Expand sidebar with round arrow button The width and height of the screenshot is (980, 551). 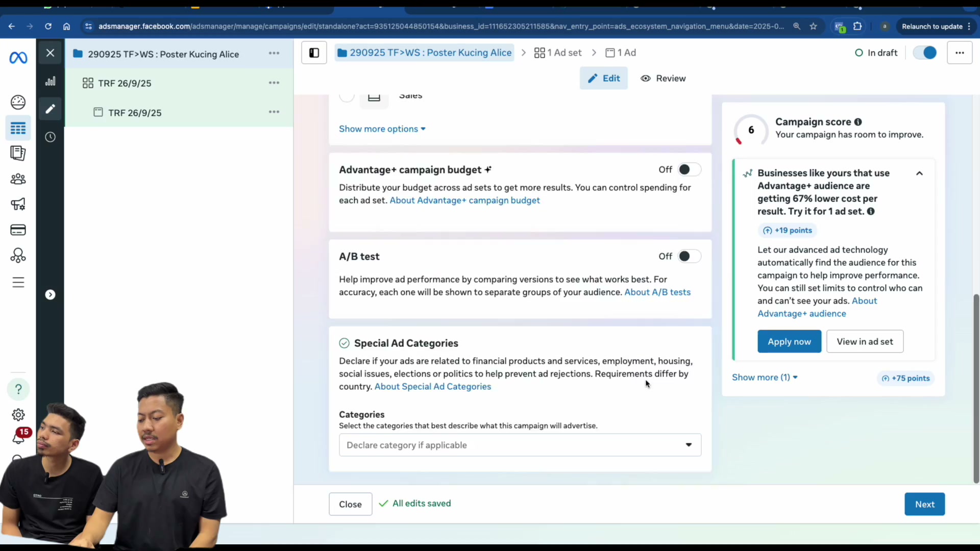50,295
